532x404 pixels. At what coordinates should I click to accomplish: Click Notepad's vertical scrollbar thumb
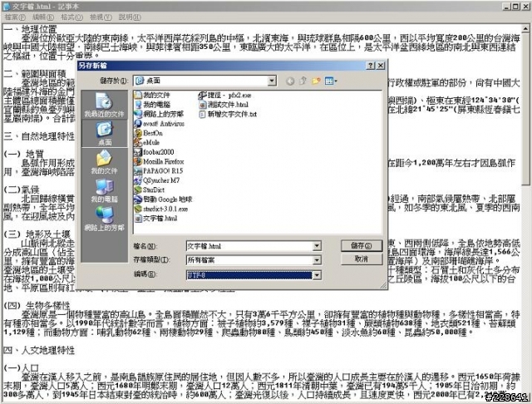pos(525,109)
